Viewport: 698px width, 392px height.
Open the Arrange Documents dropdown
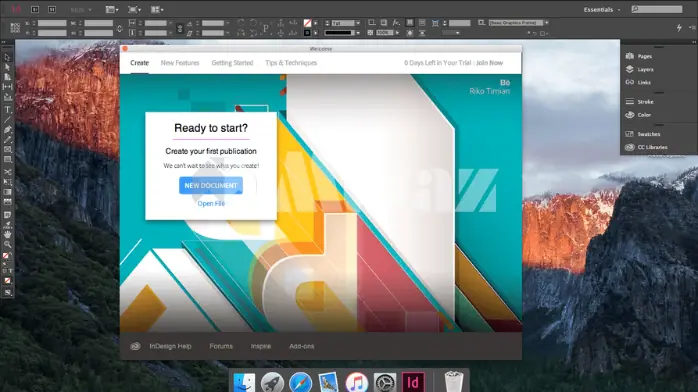[x=157, y=9]
